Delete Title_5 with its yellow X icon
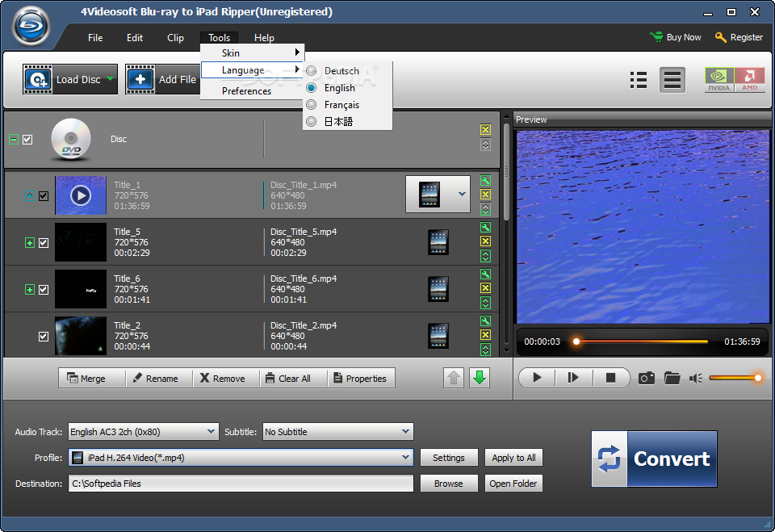The height and width of the screenshot is (532, 775). (485, 241)
